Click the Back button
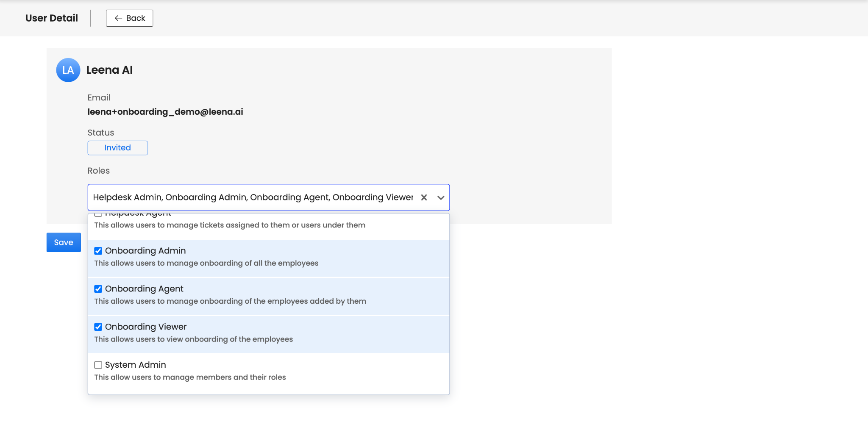 click(x=129, y=18)
